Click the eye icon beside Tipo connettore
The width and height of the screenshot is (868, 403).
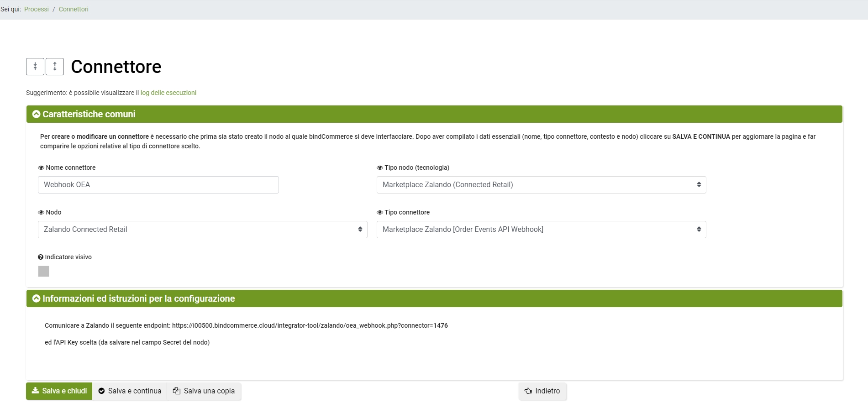pos(379,213)
